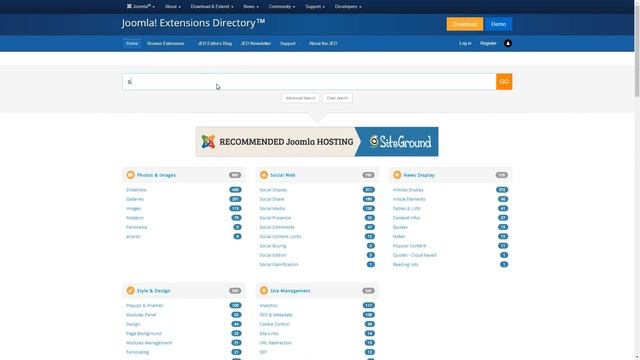This screenshot has height=360, width=640.
Task: Open the Social Buying subcategory
Action: click(273, 246)
